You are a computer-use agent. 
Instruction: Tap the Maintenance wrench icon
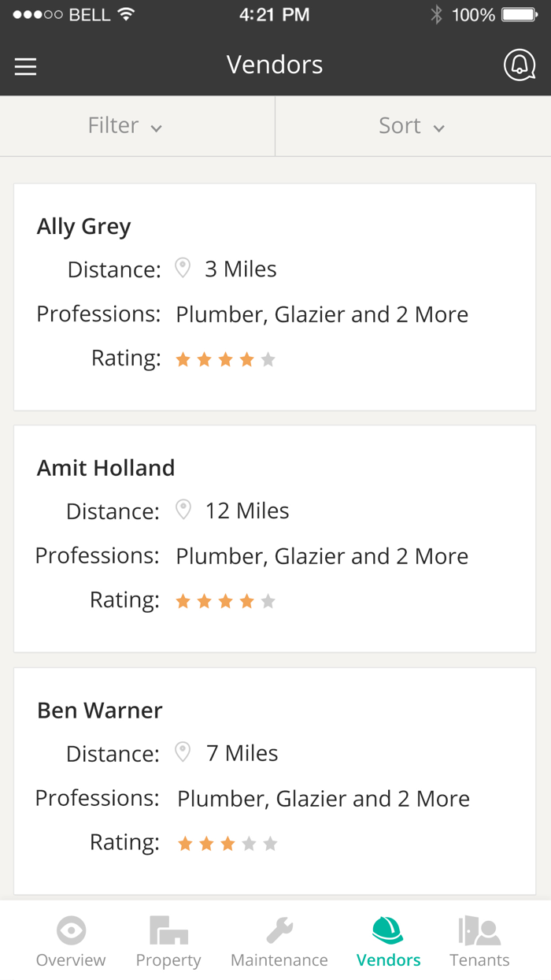click(x=279, y=931)
